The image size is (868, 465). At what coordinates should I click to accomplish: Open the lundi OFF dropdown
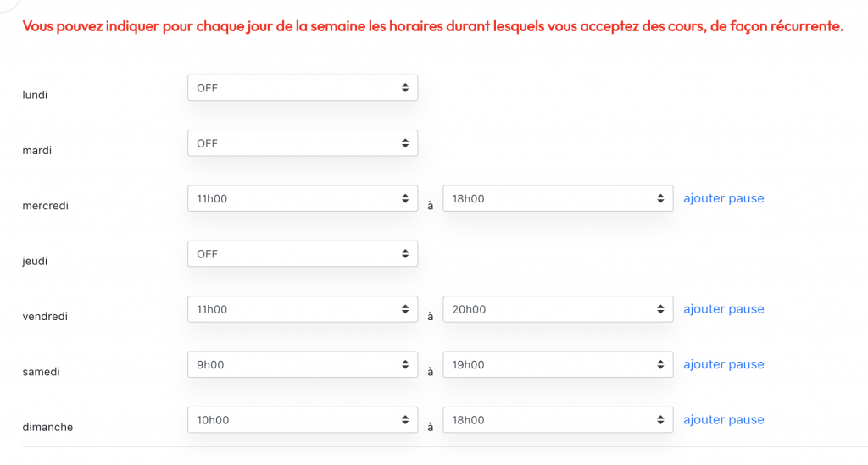[302, 88]
